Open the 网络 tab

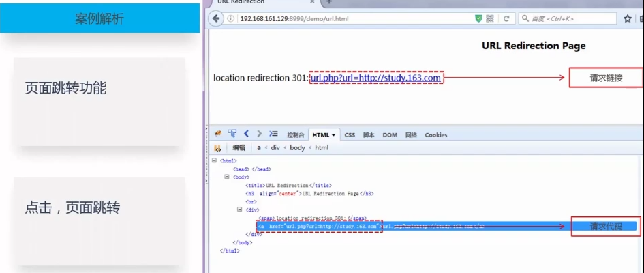click(x=411, y=135)
